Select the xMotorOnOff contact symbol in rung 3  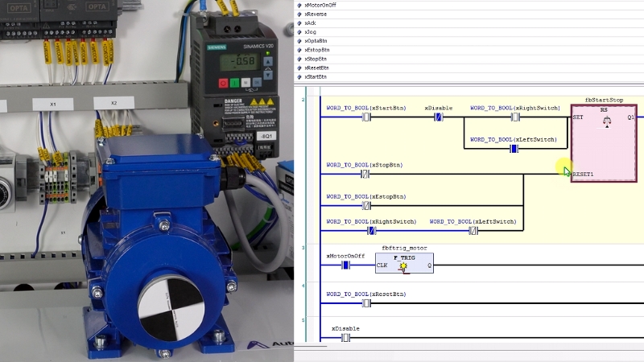345,265
